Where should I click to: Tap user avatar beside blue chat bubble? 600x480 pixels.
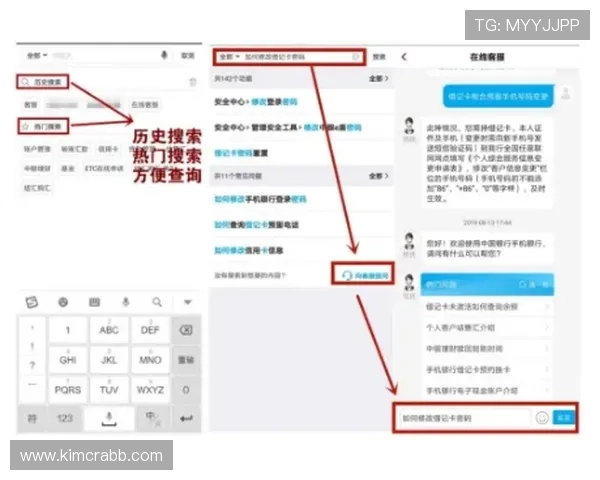(x=566, y=93)
